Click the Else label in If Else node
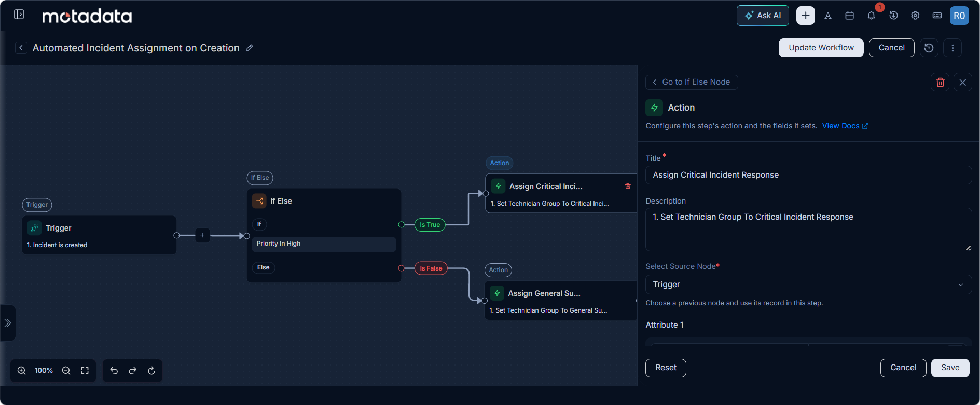 pyautogui.click(x=264, y=267)
